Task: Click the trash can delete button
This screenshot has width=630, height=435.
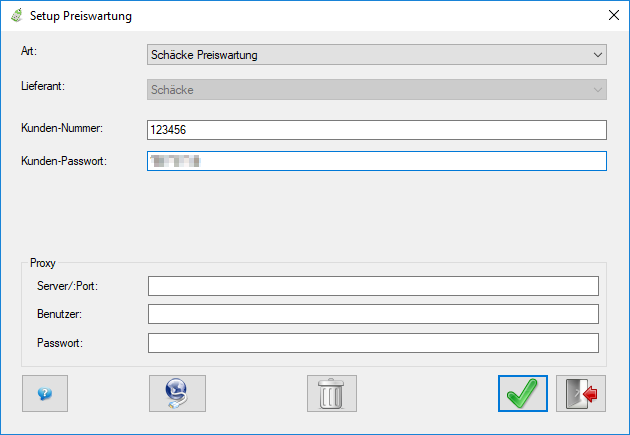Action: [x=331, y=393]
